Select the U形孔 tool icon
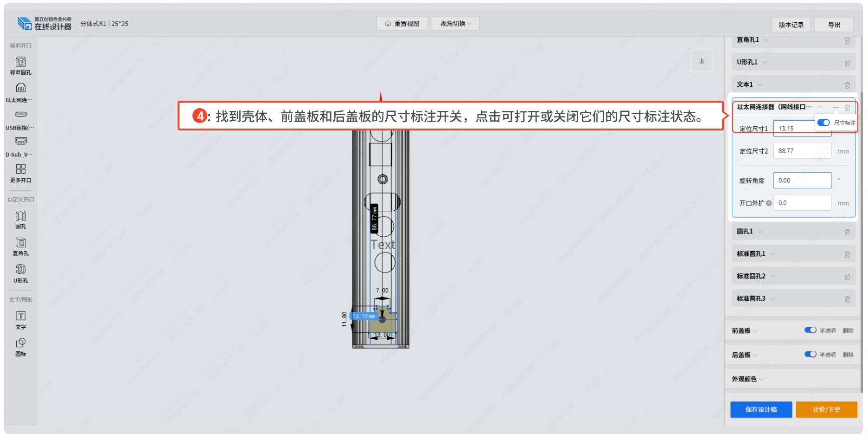The image size is (868, 434). click(x=21, y=269)
